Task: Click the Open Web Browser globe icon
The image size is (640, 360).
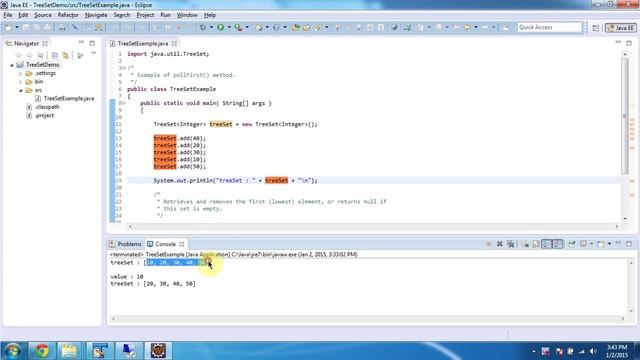Action: [x=394, y=27]
